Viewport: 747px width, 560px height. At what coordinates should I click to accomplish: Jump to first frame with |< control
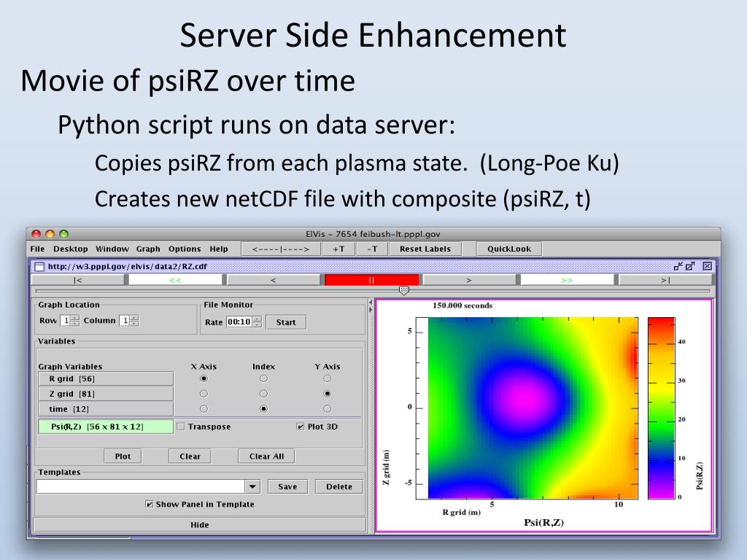click(x=78, y=280)
